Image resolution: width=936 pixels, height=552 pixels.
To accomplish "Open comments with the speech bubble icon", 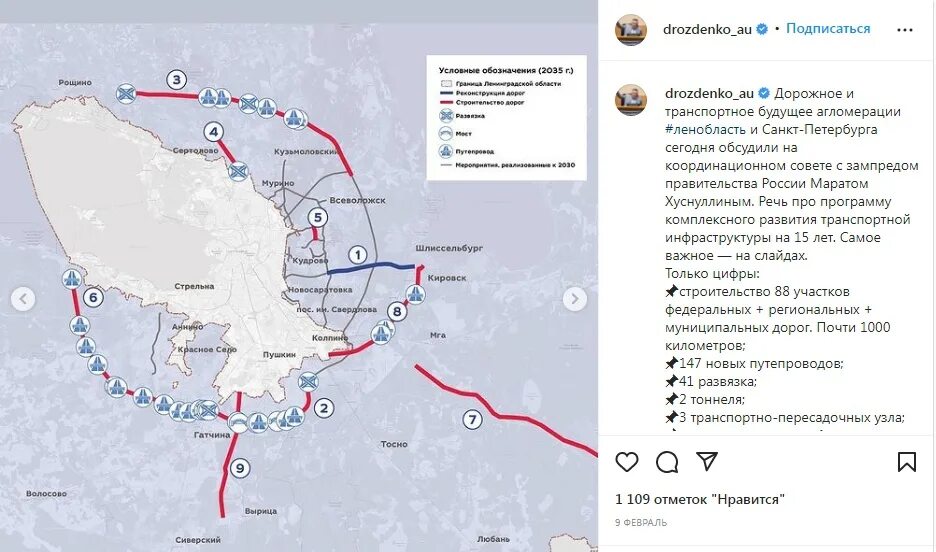I will point(667,462).
